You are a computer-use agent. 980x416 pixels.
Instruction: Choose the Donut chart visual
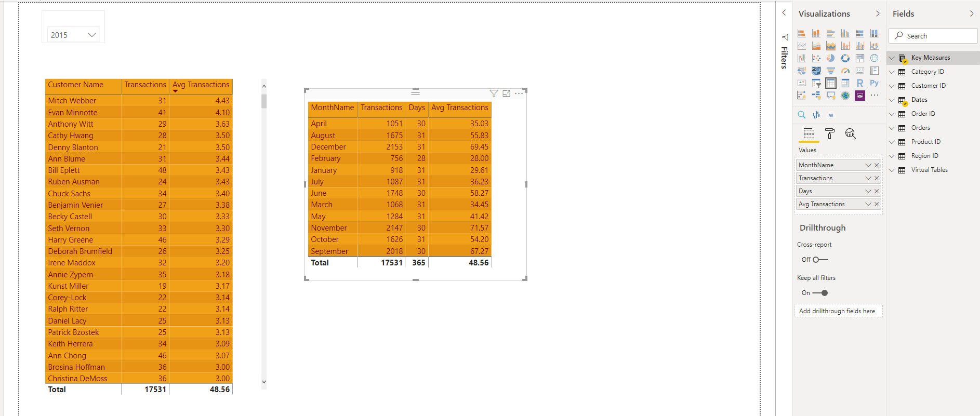845,58
